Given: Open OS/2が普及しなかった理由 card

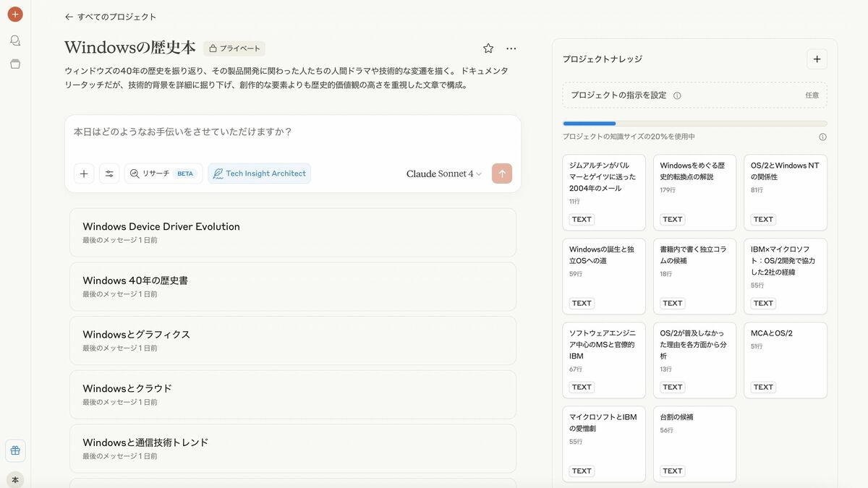Looking at the screenshot, I should 695,360.
